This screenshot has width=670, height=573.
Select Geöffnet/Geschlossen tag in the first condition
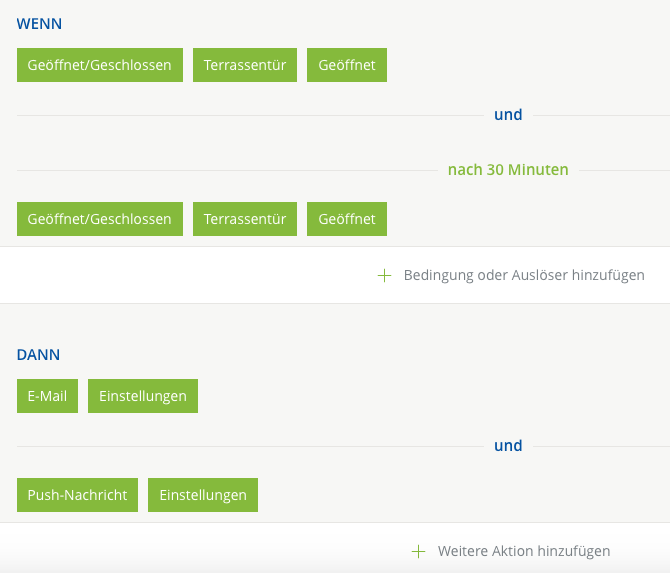pyautogui.click(x=100, y=65)
